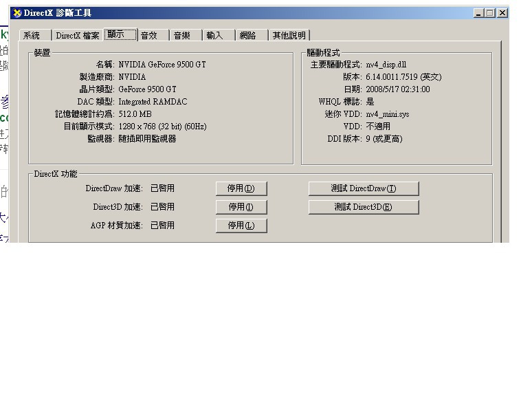
Task: Disable Direct3D acceleration with 停用(I)
Action: tap(241, 207)
